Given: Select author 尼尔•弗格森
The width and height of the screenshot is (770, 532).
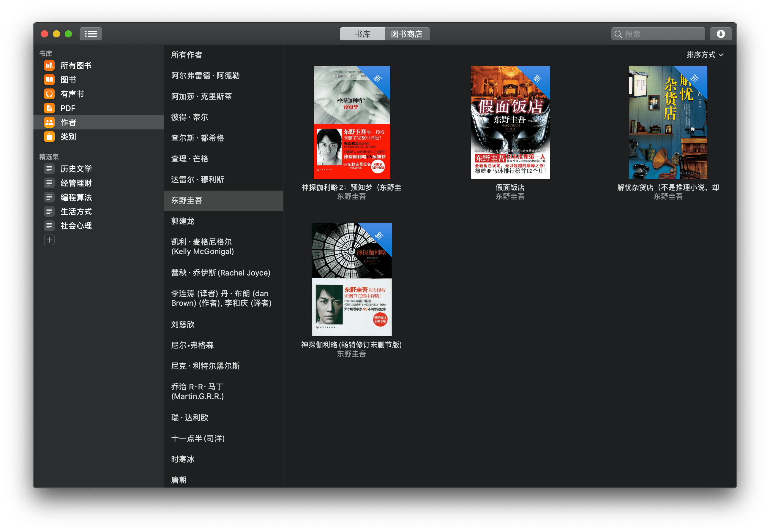Looking at the screenshot, I should [223, 345].
